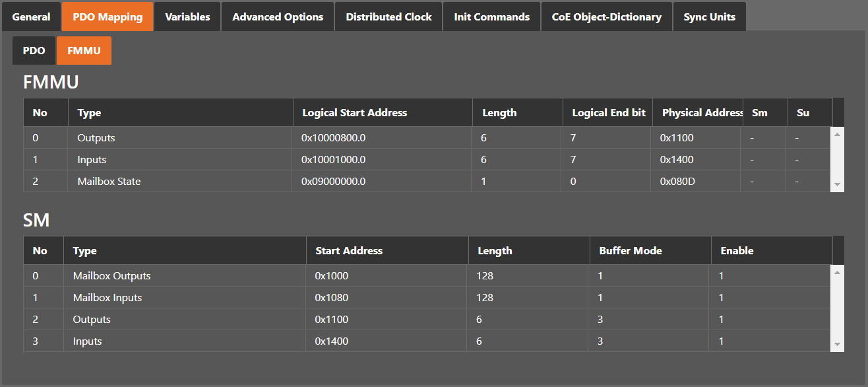This screenshot has height=387, width=868.
Task: Click the Buffer Mode column header
Action: [630, 251]
